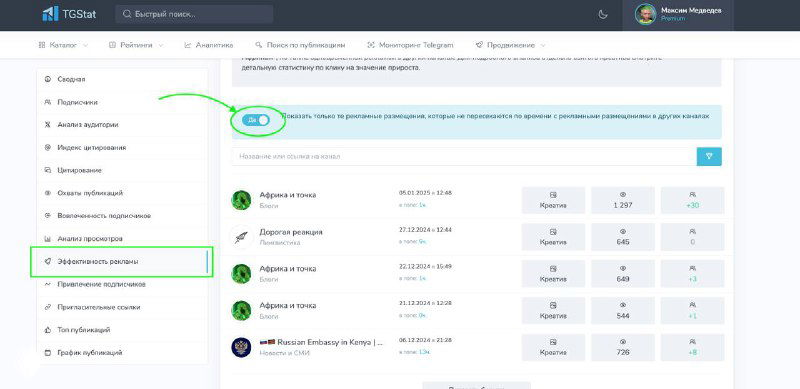Select Сводная in the sidebar
The width and height of the screenshot is (800, 389).
tap(122, 80)
